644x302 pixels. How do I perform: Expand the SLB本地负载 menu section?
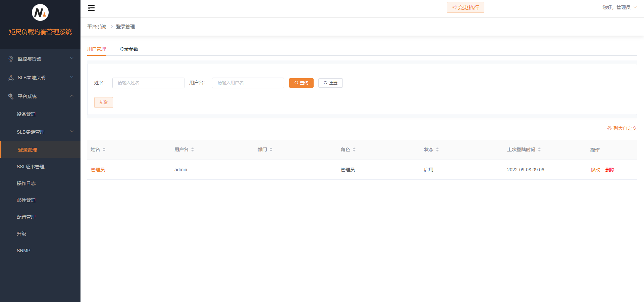click(40, 78)
